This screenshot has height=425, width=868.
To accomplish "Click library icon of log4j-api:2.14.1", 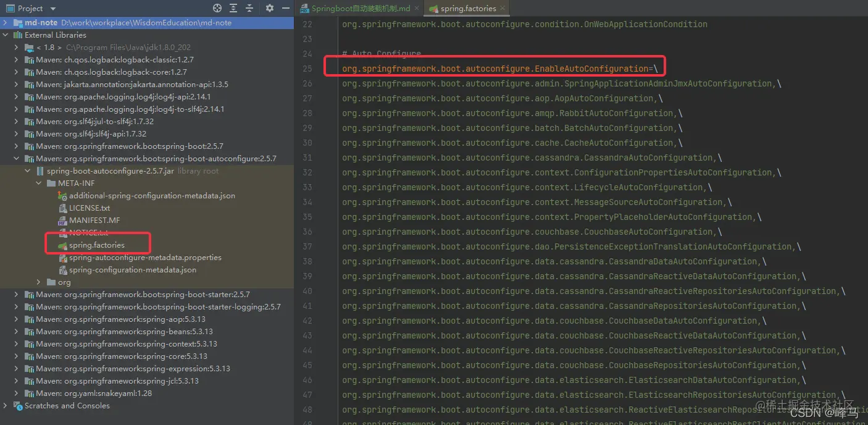I will 29,97.
